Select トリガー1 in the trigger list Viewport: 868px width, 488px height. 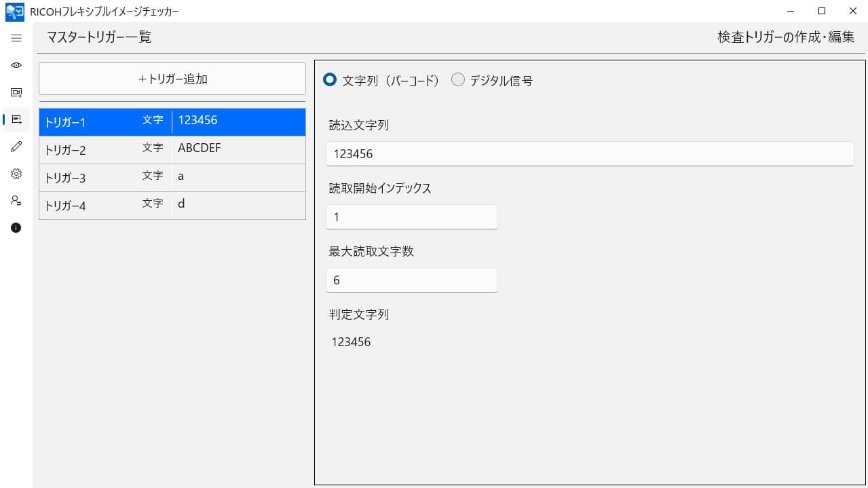[172, 122]
